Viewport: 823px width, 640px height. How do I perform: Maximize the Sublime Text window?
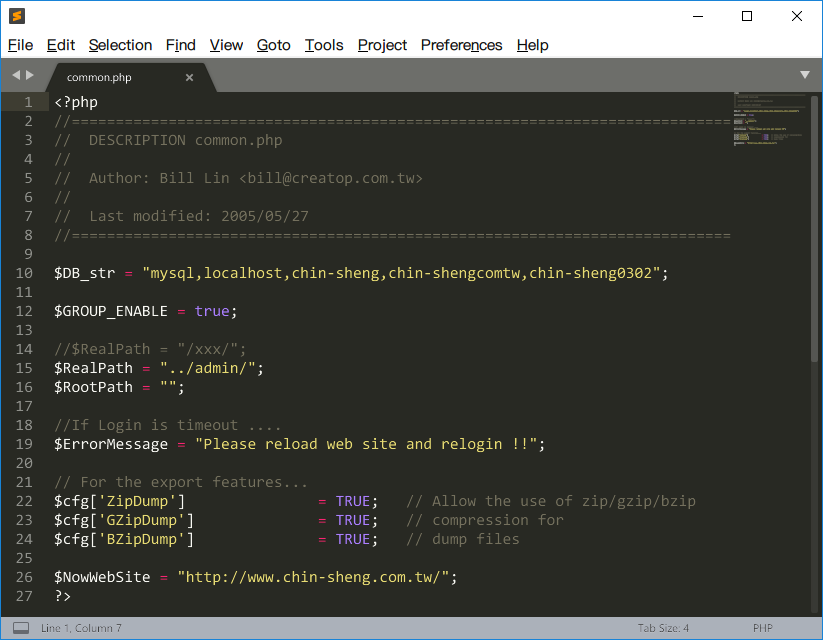pyautogui.click(x=747, y=16)
